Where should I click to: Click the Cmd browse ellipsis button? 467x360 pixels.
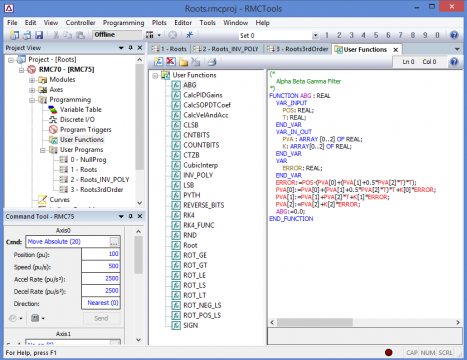[x=114, y=242]
